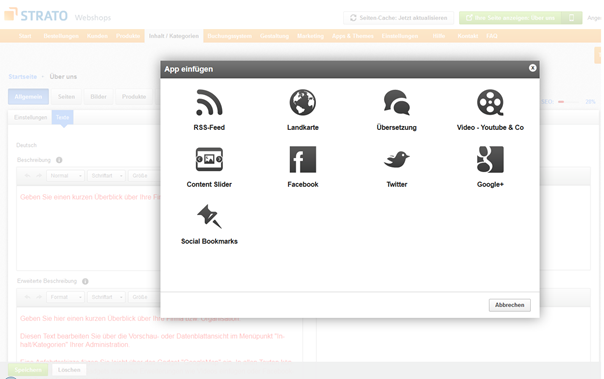The height and width of the screenshot is (379, 604).
Task: Switch to the Bilder tab
Action: [x=99, y=97]
